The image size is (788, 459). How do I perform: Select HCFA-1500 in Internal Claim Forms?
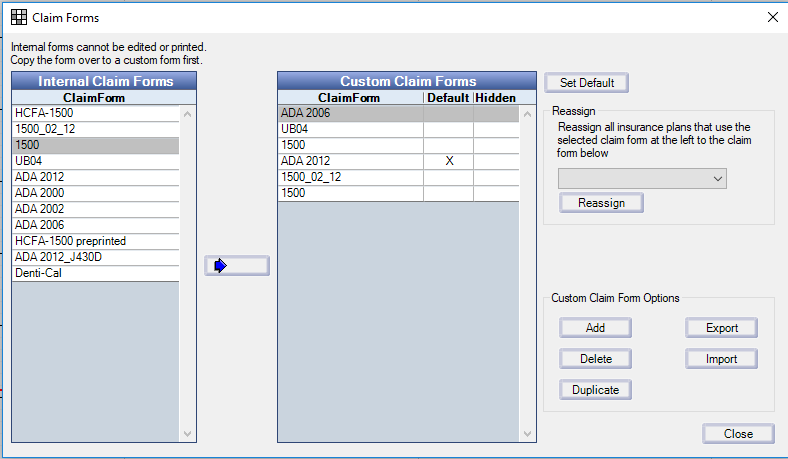95,113
